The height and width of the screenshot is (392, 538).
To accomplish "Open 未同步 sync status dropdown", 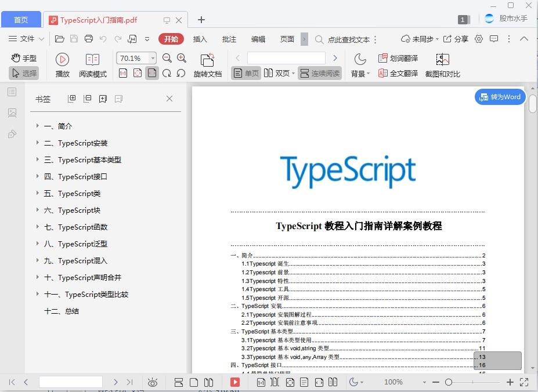I will 420,39.
